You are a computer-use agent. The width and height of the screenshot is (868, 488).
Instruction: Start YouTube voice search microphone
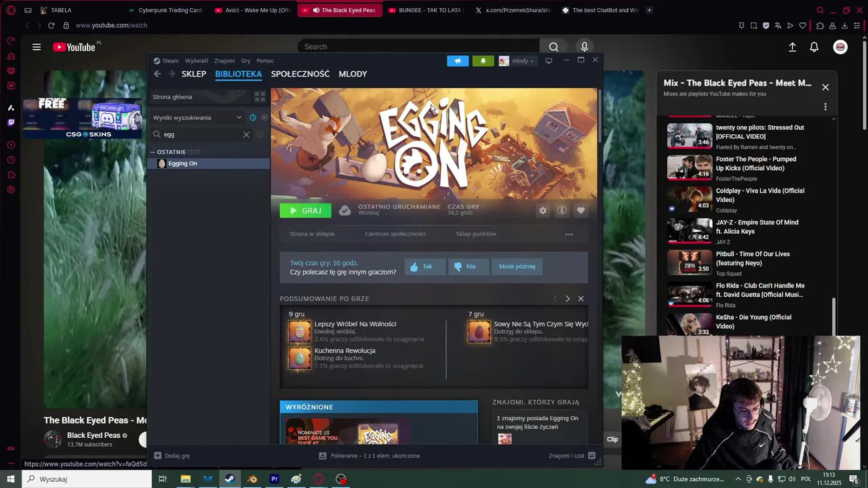click(x=585, y=47)
